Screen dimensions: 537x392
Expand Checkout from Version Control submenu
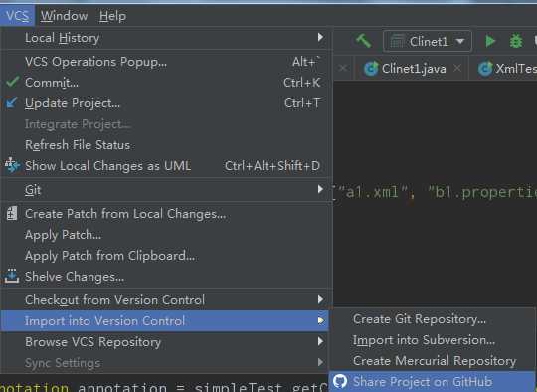pyautogui.click(x=164, y=299)
